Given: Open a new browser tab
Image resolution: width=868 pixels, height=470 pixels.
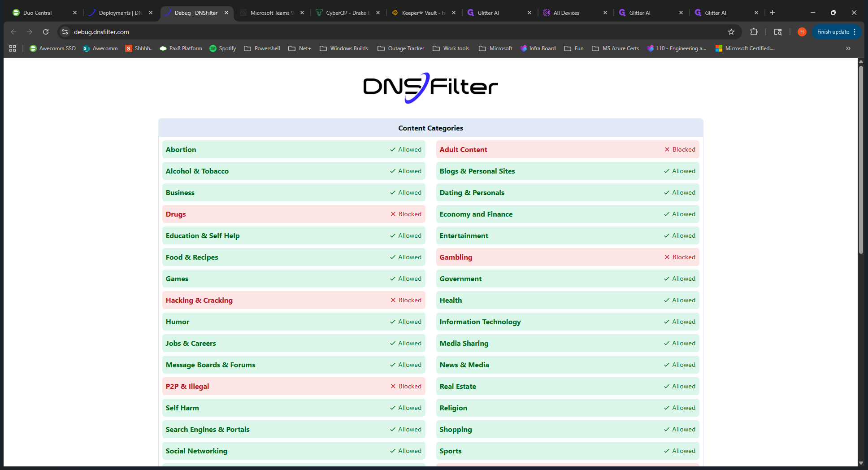Looking at the screenshot, I should click(773, 13).
